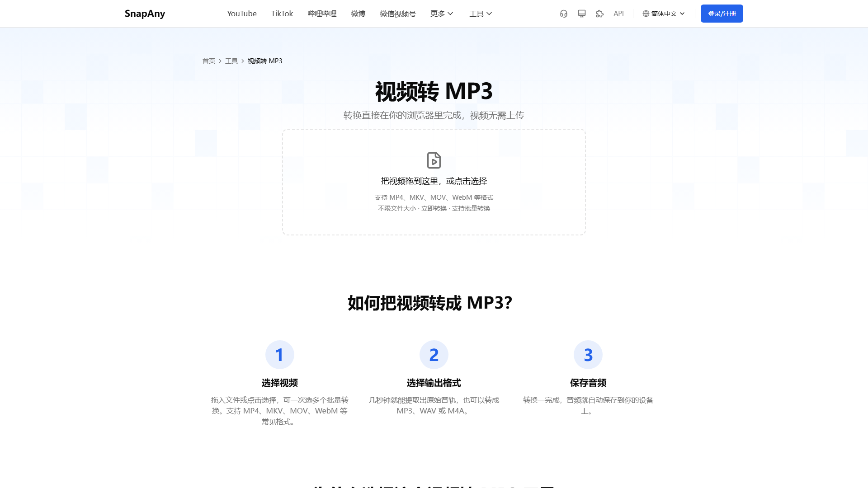Click the headset support icon
Screen dimensions: 868x488
564,14
